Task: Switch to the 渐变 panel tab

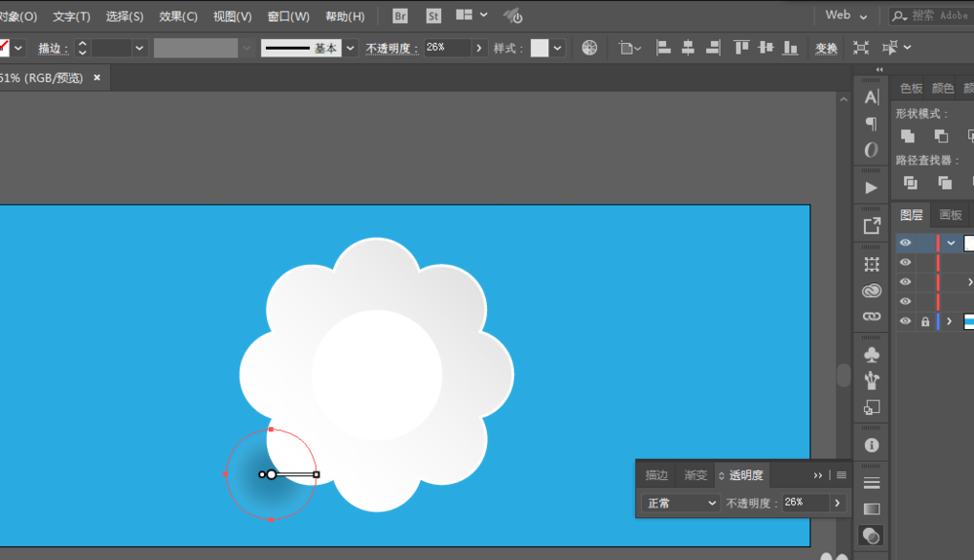Action: [695, 475]
